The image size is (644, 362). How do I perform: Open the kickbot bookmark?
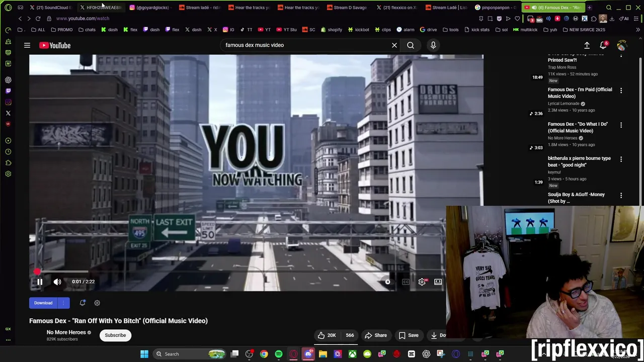(x=358, y=30)
